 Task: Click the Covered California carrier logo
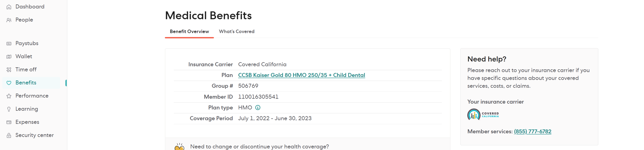click(x=483, y=115)
